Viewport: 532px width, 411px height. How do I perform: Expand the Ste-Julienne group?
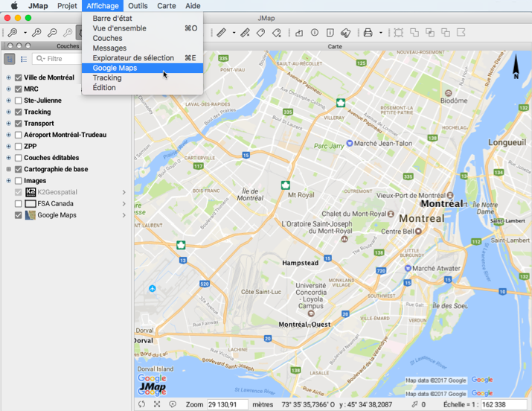(x=8, y=101)
